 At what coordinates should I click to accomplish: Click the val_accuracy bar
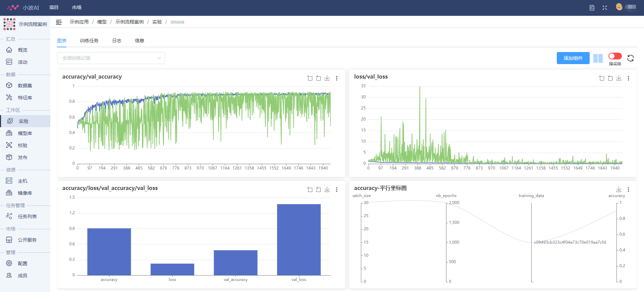[x=235, y=263]
